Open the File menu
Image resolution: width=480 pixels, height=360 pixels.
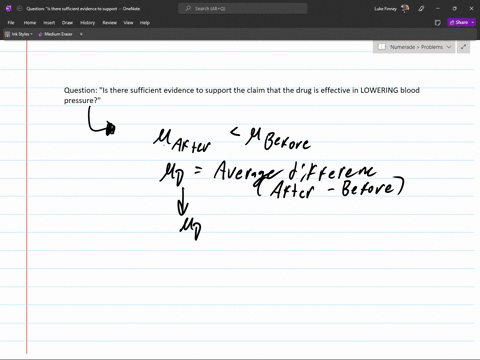click(x=11, y=23)
